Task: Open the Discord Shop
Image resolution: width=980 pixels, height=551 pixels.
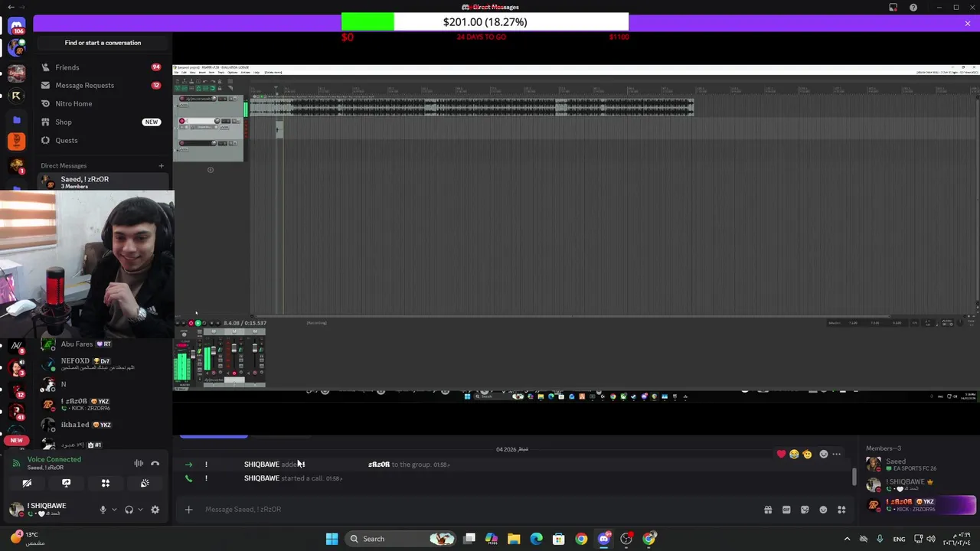Action: pyautogui.click(x=102, y=122)
